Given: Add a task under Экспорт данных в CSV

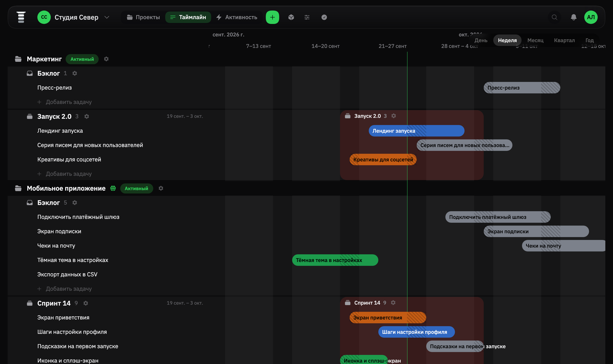Looking at the screenshot, I should (64, 289).
